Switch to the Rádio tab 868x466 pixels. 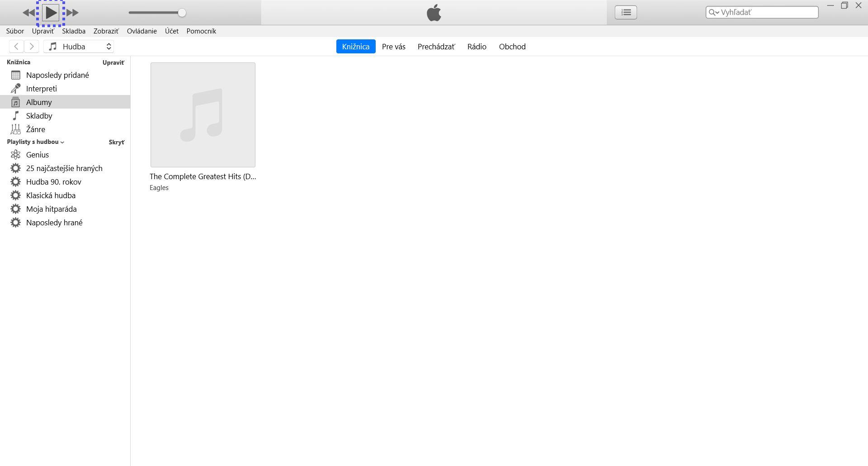coord(476,47)
